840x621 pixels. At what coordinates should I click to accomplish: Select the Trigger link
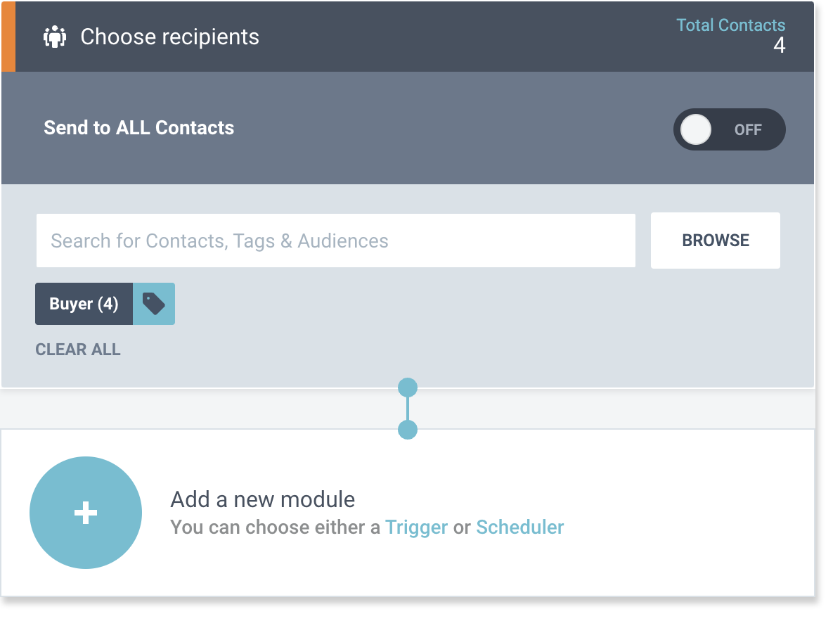point(416,527)
